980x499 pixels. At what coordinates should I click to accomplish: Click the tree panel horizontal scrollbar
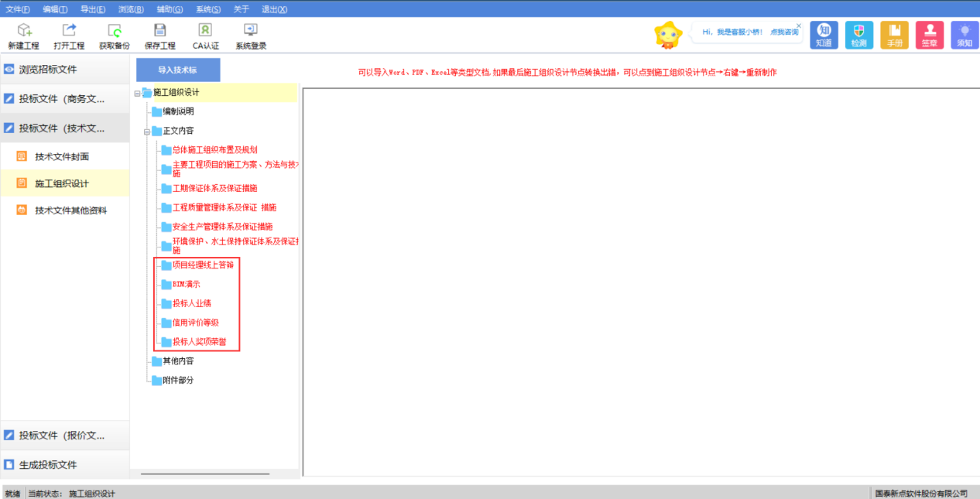point(205,473)
